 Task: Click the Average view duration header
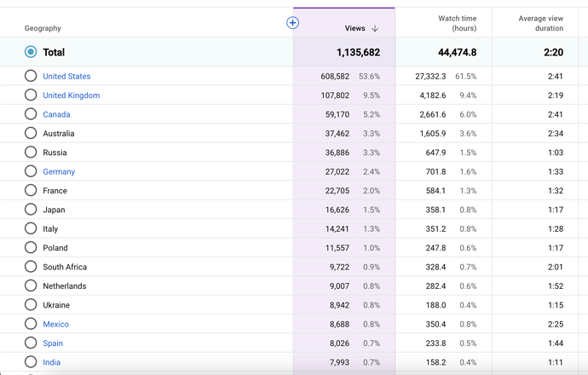click(541, 23)
